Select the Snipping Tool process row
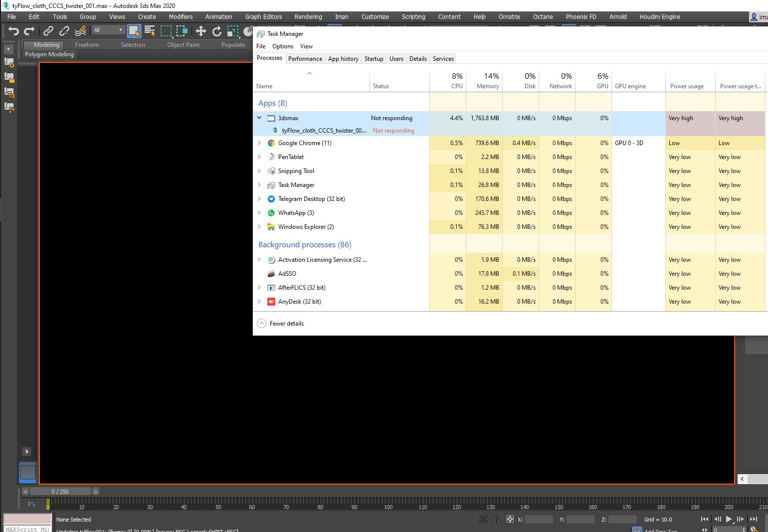The image size is (768, 532). 509,171
